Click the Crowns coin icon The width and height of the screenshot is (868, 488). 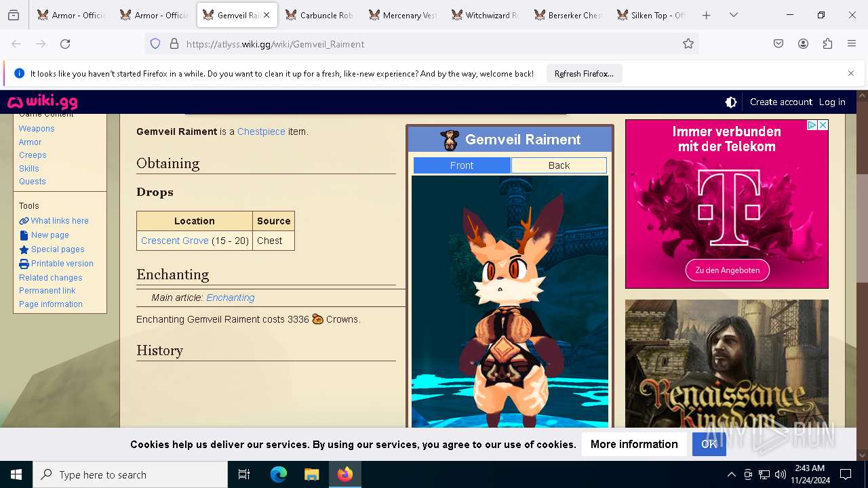tap(317, 319)
